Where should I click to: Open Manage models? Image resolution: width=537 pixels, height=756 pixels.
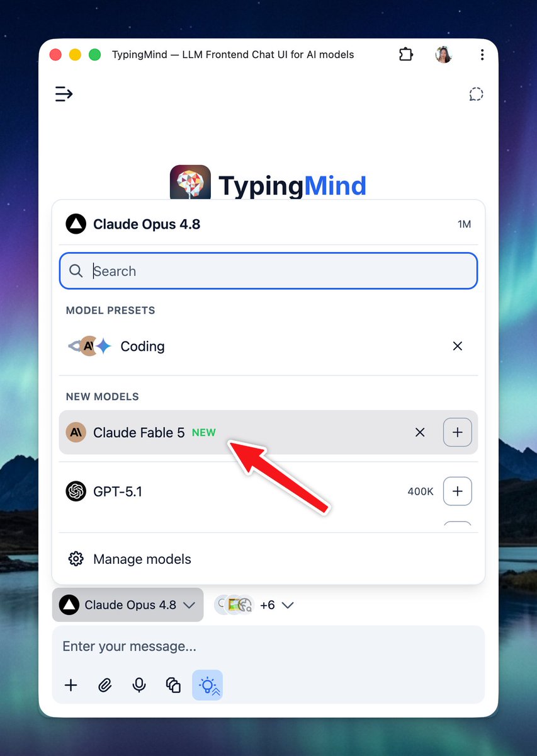[268, 559]
